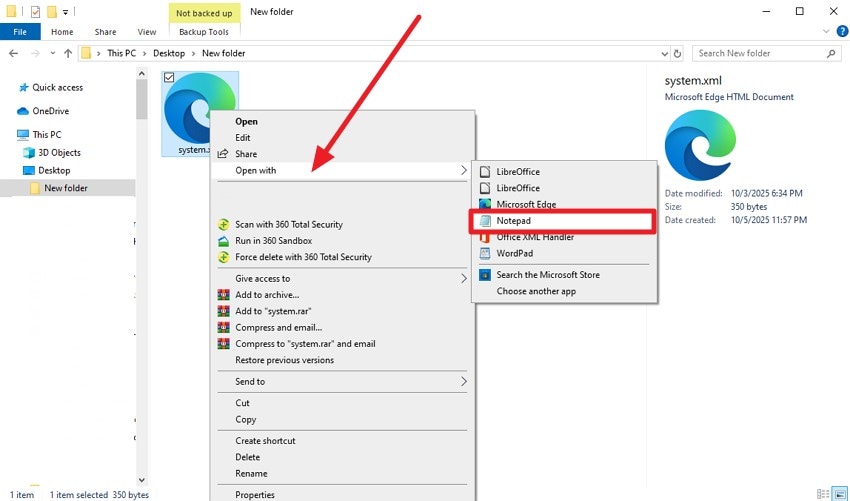Select Microsoft Edge in Open with list
Viewport: 850px width, 501px height.
(x=564, y=204)
